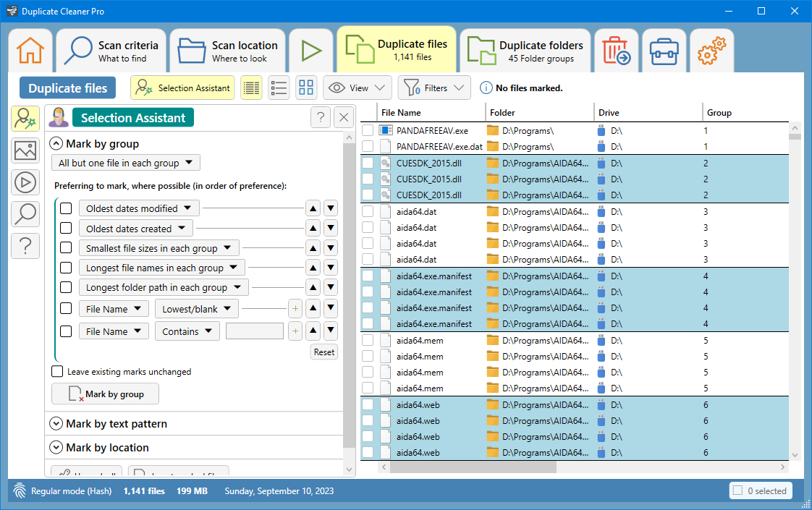The width and height of the screenshot is (812, 510).
Task: Expand Mark by location section
Action: click(56, 447)
